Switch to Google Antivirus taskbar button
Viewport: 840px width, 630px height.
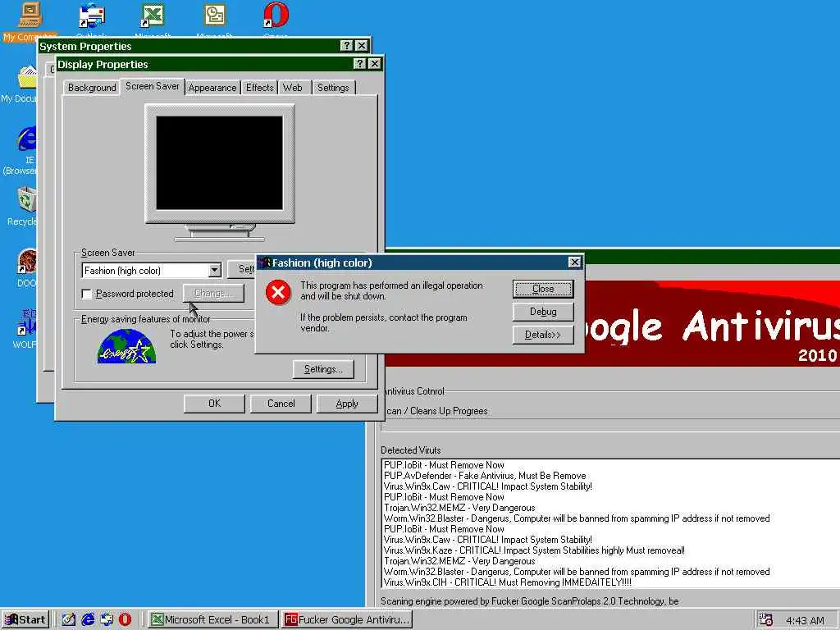pyautogui.click(x=347, y=620)
